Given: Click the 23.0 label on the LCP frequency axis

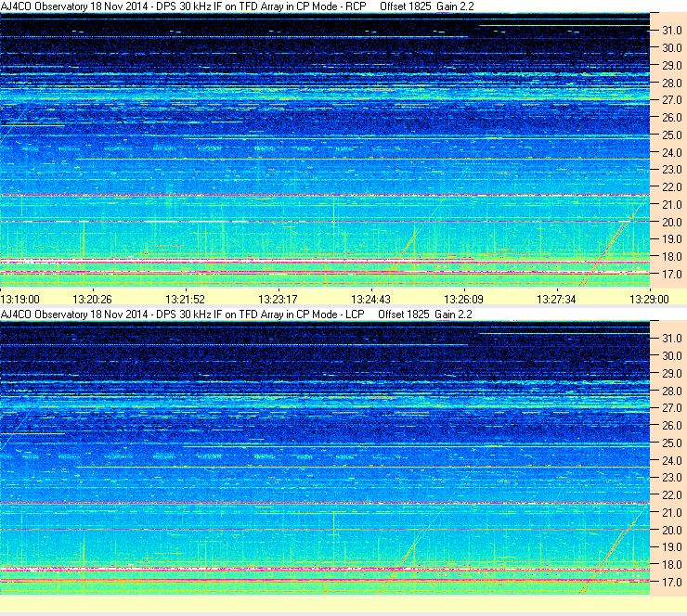Looking at the screenshot, I should pos(671,478).
